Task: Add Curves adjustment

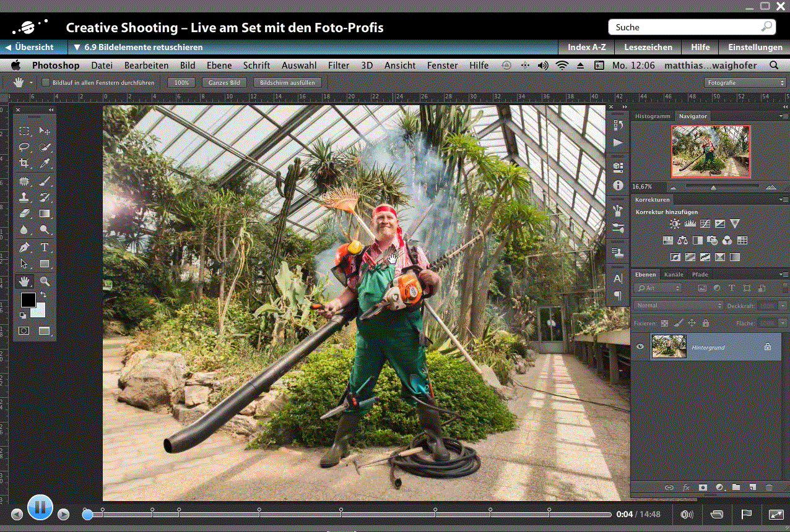Action: point(705,224)
